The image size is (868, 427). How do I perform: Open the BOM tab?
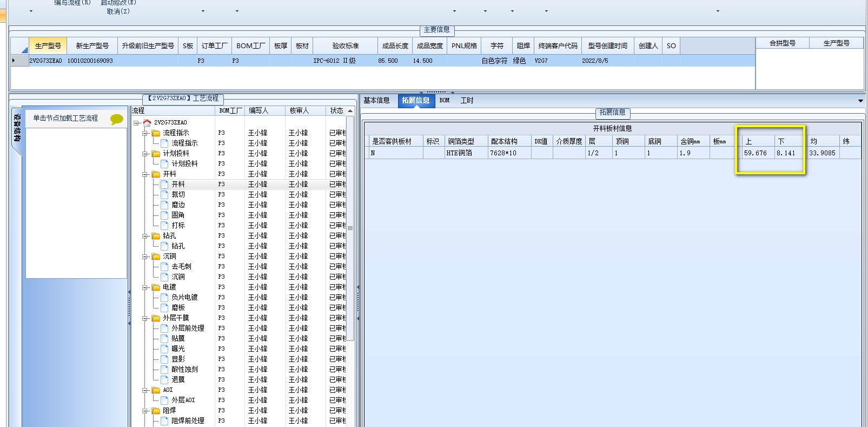pos(445,100)
